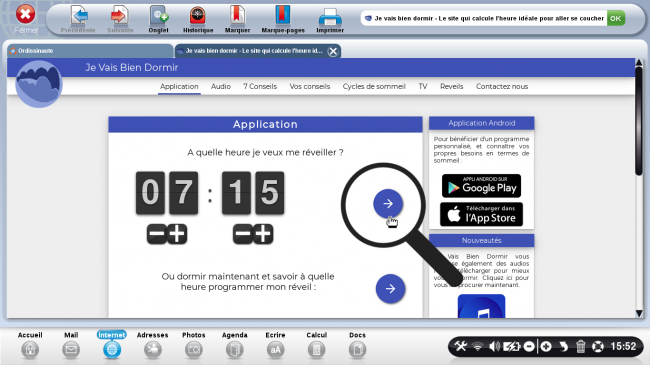Image resolution: width=650 pixels, height=365 pixels.
Task: Click the arrow button next to the wake time
Action: click(x=388, y=204)
